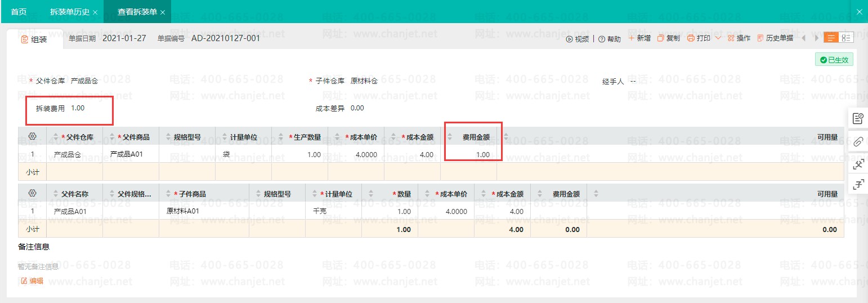Sort child table by 父件名称 arrows

click(x=55, y=193)
